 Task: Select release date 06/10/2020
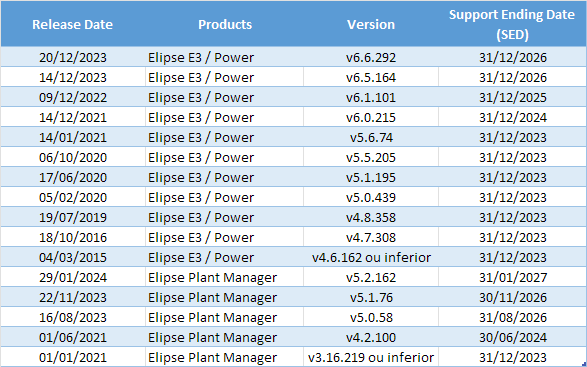tap(73, 157)
